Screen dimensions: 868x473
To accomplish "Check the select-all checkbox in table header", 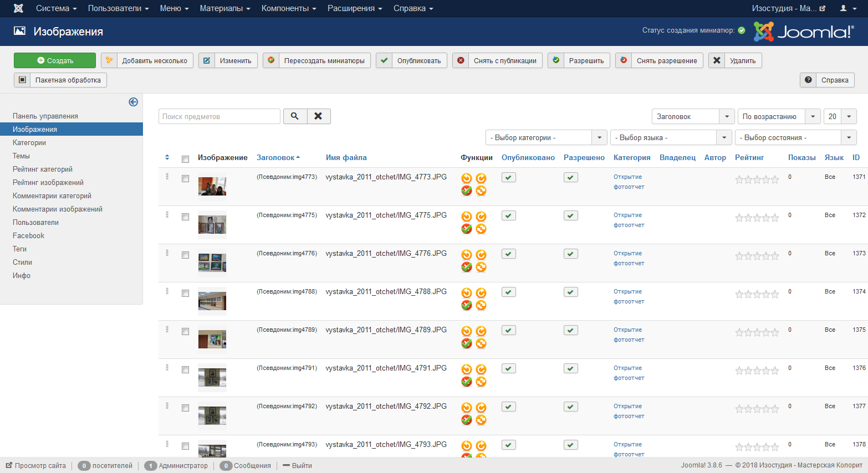I will (185, 159).
